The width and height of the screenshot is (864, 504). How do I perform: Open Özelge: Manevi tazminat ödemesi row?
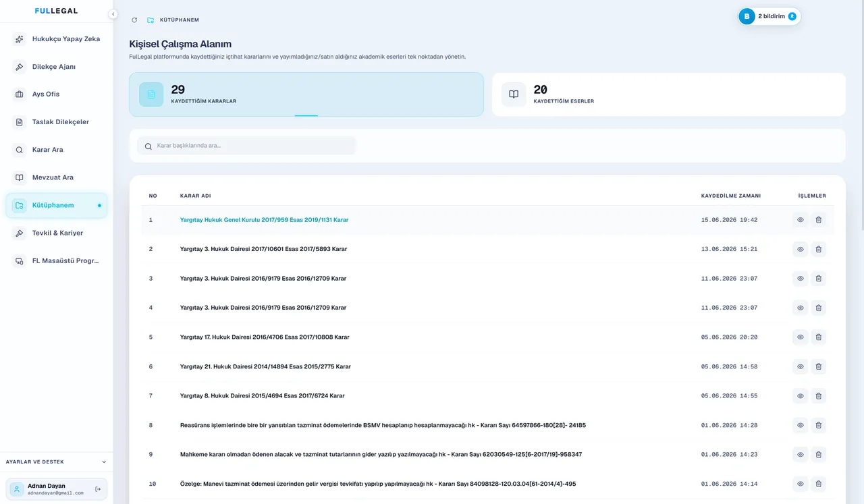[x=378, y=484]
